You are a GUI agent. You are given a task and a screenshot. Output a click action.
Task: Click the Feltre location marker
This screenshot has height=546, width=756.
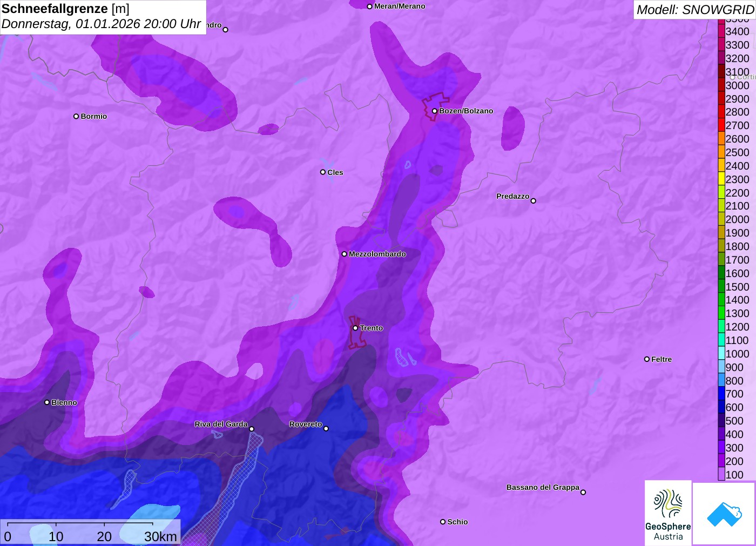pos(647,359)
